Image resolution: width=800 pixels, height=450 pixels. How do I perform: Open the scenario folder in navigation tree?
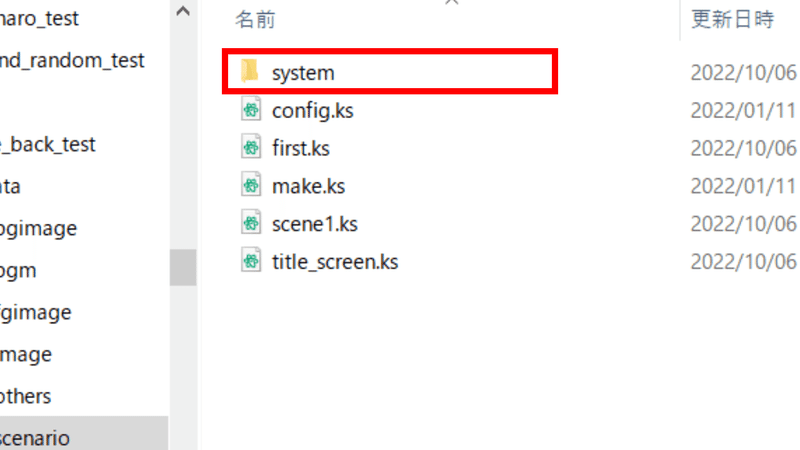[36, 438]
